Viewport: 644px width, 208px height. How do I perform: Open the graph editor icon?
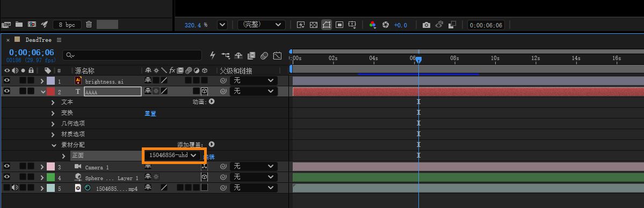pos(277,55)
